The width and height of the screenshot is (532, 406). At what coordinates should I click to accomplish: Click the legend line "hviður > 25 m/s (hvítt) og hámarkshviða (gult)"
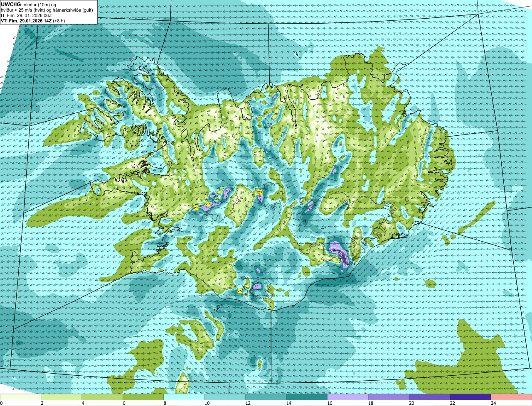[47, 10]
